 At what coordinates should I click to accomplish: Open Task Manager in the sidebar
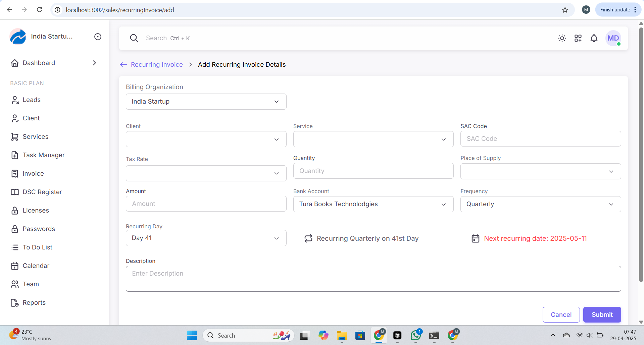coord(44,155)
